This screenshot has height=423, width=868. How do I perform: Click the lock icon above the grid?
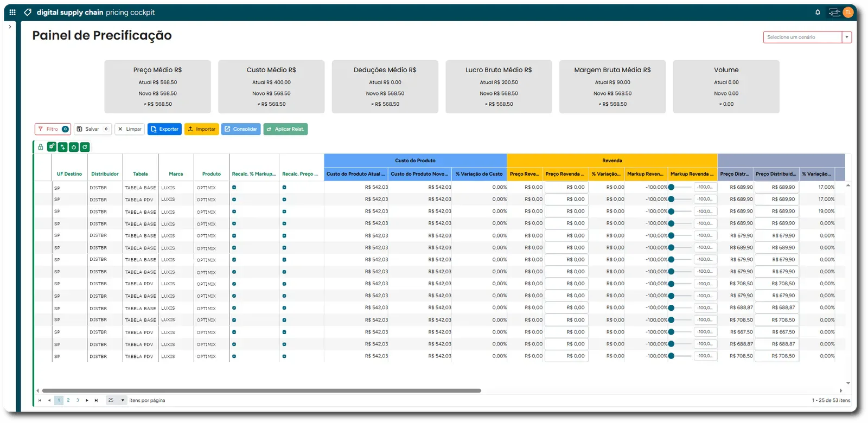pyautogui.click(x=40, y=147)
